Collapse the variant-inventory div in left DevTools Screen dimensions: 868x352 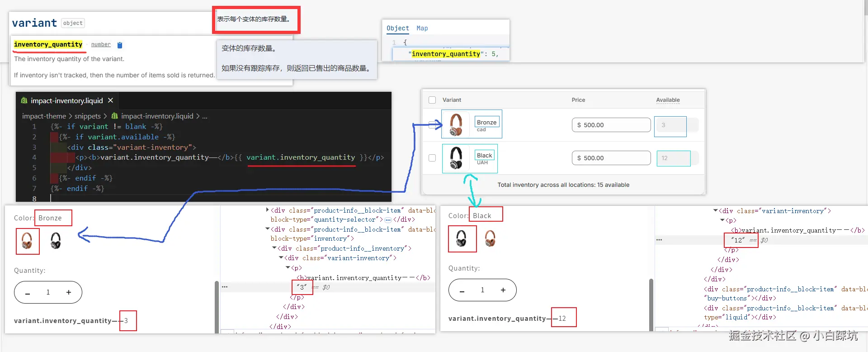(x=281, y=257)
